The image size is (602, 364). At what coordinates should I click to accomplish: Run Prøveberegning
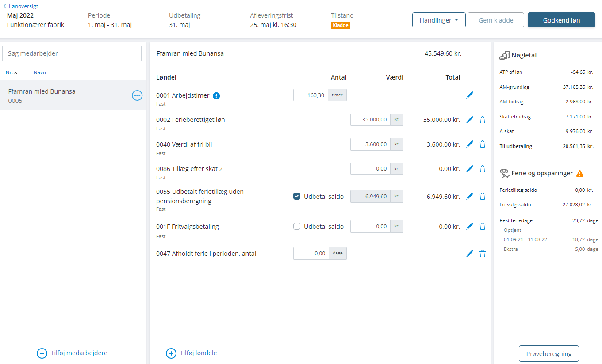click(548, 354)
